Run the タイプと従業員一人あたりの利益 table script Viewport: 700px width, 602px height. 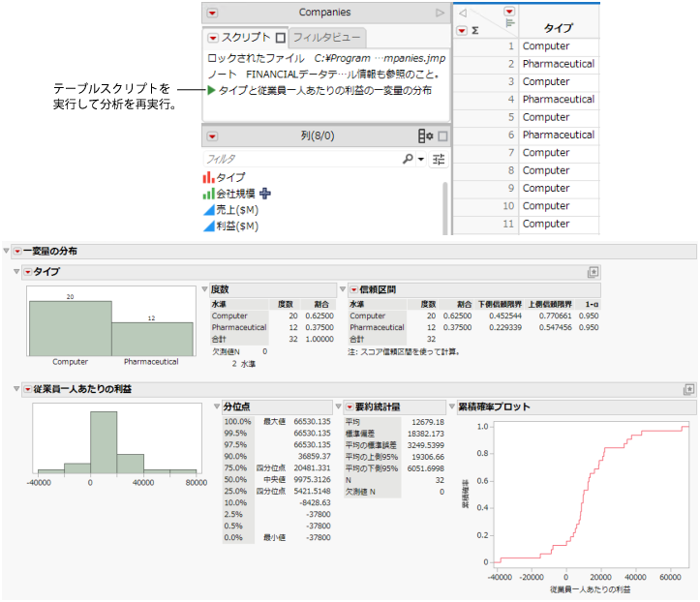pyautogui.click(x=212, y=91)
